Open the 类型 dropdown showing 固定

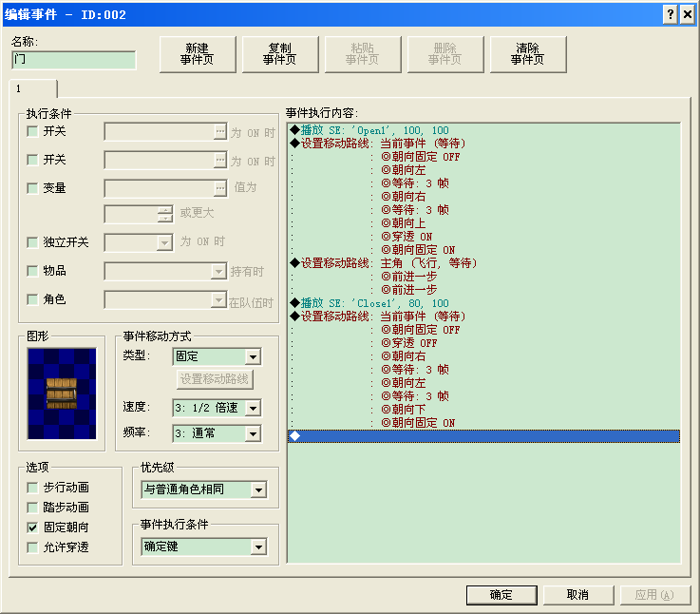pyautogui.click(x=217, y=356)
